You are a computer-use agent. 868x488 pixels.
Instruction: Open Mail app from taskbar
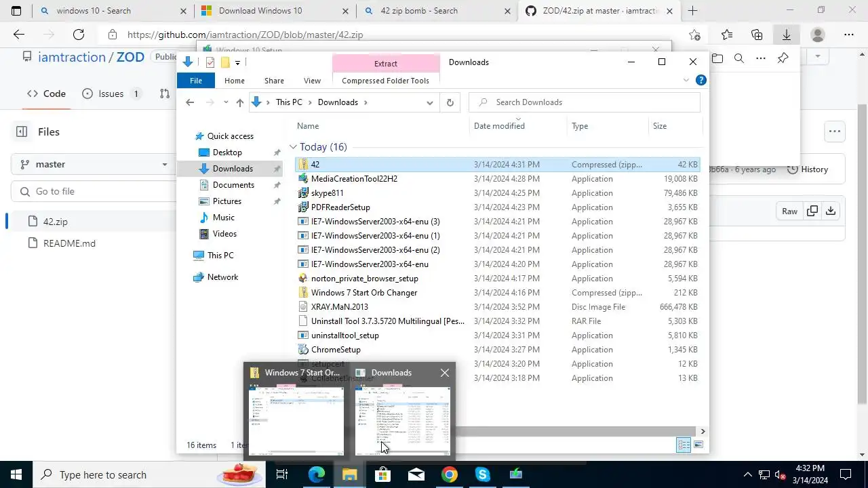[x=416, y=474]
